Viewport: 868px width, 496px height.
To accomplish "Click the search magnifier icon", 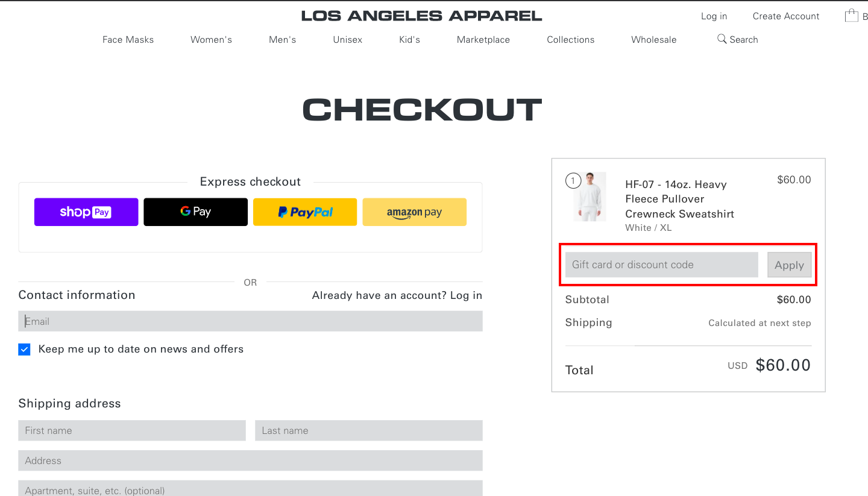I will pyautogui.click(x=722, y=39).
